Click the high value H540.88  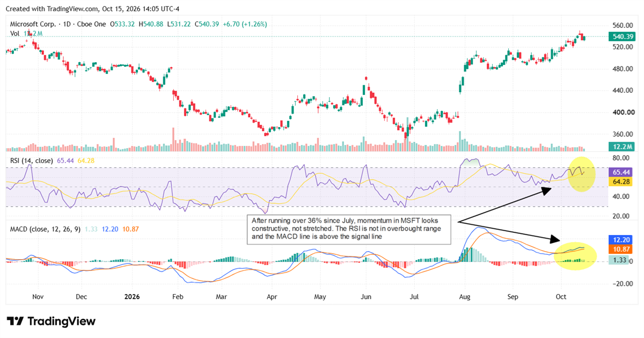tap(152, 24)
